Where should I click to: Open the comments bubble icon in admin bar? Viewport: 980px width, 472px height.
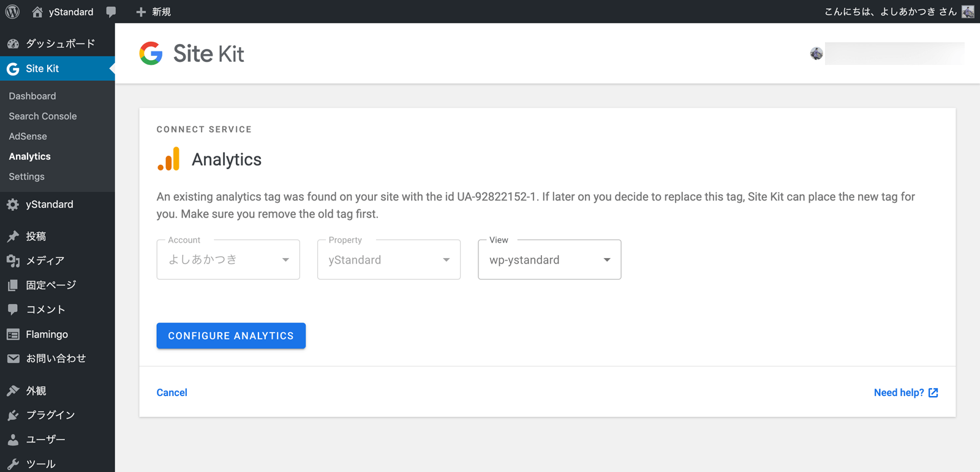click(111, 12)
